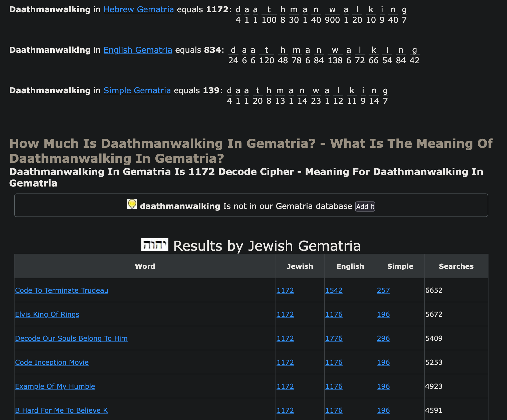This screenshot has height=420, width=507.
Task: Click the Searches column header
Action: pos(456,266)
